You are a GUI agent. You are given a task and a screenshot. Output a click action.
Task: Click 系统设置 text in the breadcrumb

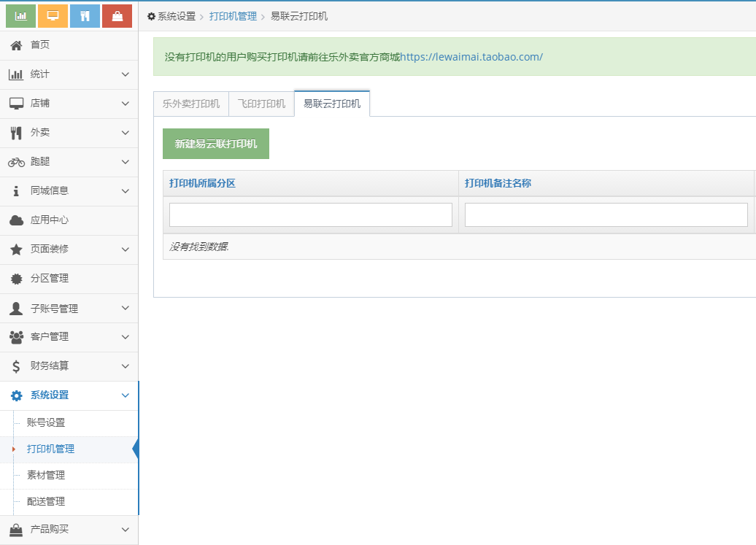pyautogui.click(x=177, y=16)
